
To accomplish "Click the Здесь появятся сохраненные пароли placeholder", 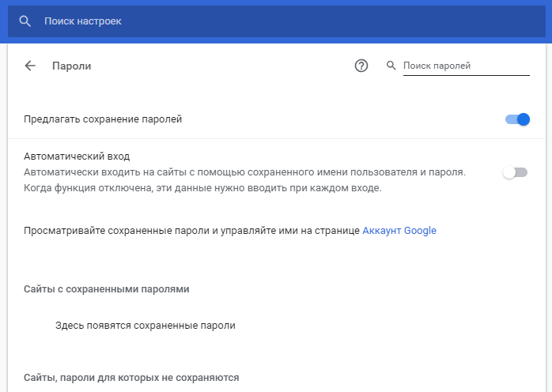I will (x=146, y=326).
